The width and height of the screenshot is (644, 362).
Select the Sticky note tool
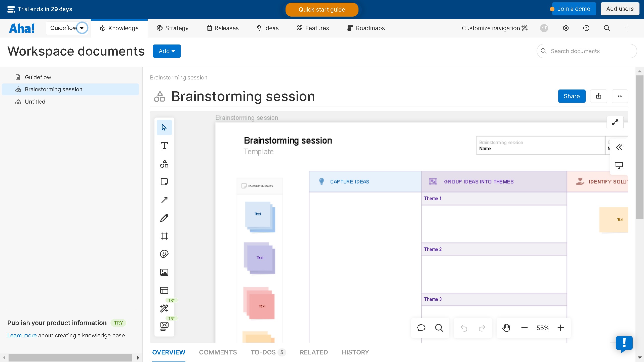click(x=164, y=182)
